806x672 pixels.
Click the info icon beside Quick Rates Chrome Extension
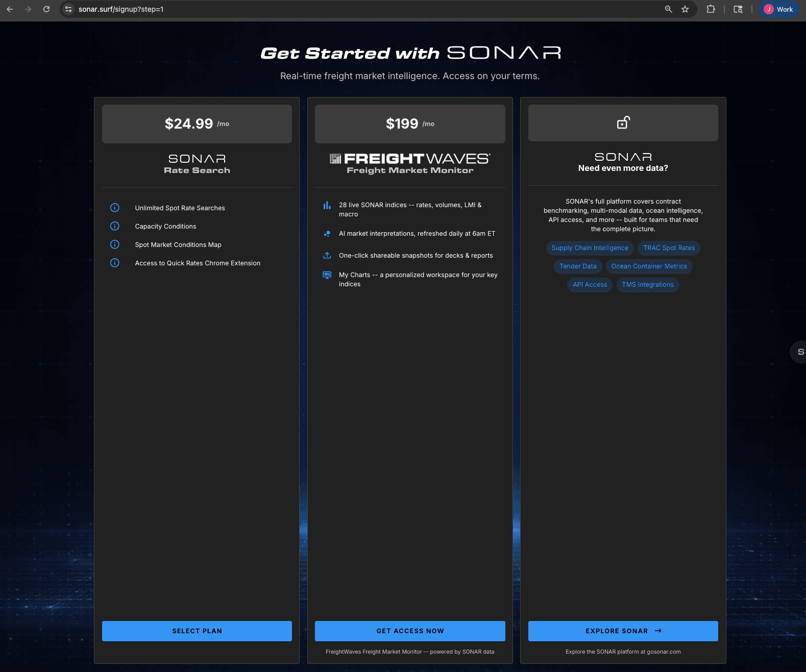(115, 263)
